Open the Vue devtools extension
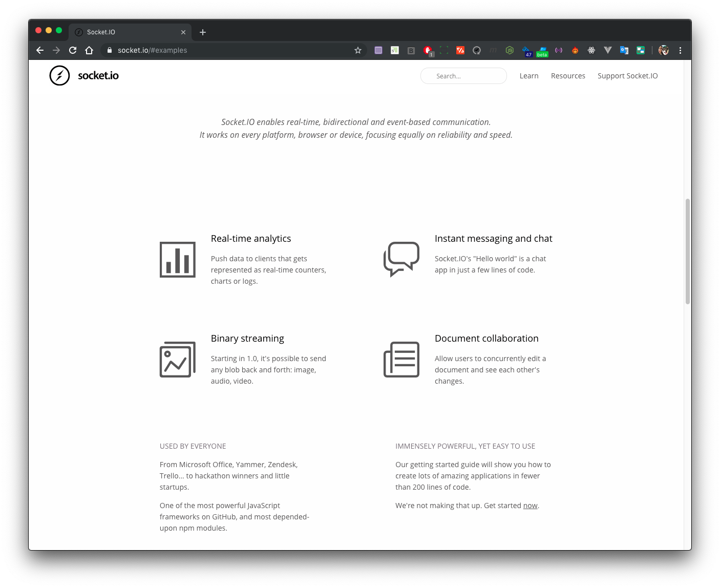 pyautogui.click(x=608, y=50)
